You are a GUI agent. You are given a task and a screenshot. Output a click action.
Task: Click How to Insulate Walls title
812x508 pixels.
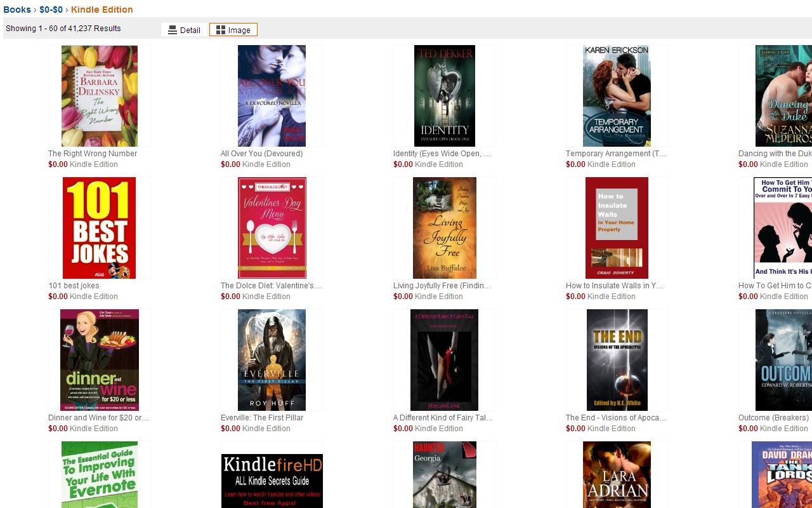(615, 286)
